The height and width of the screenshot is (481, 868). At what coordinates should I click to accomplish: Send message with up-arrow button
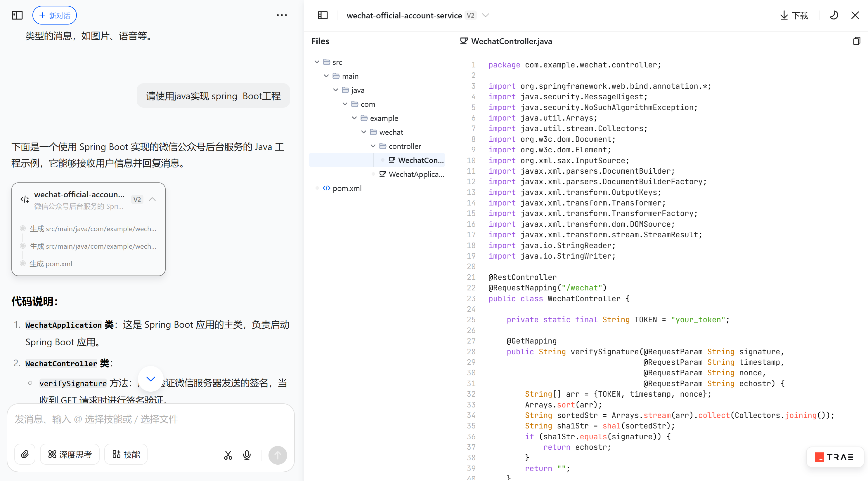coord(278,455)
